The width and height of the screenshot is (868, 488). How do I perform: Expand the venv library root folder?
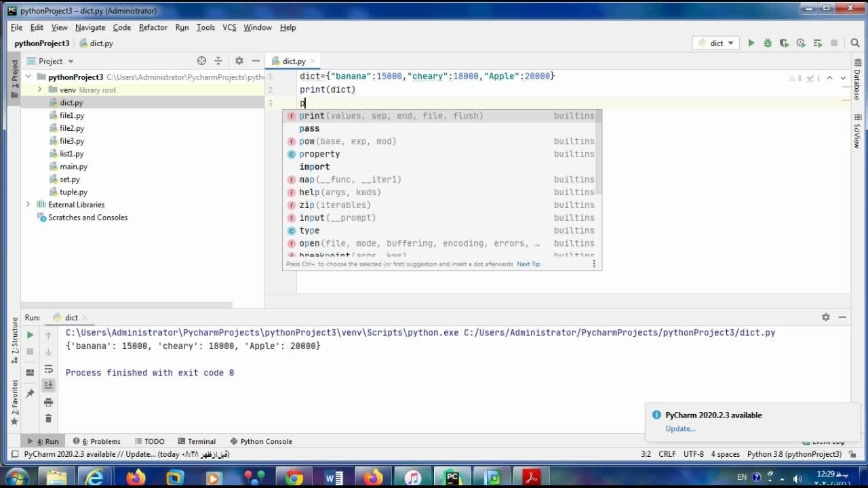pyautogui.click(x=39, y=89)
